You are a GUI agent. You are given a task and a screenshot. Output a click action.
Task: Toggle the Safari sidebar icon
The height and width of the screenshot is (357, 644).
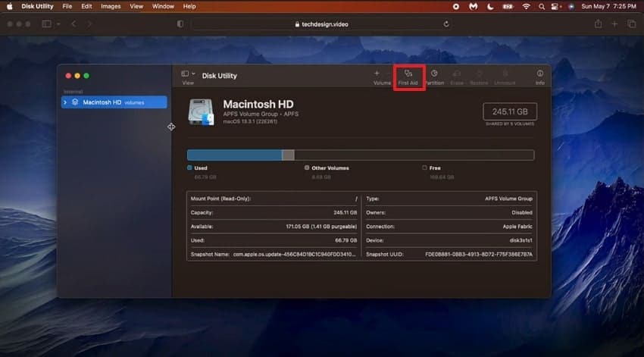pyautogui.click(x=47, y=23)
